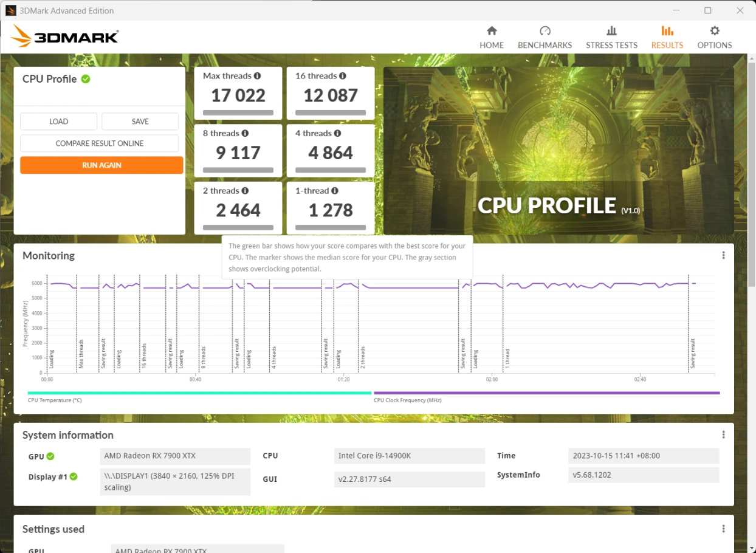
Task: Click the 8 threads score 9 117
Action: (x=238, y=153)
